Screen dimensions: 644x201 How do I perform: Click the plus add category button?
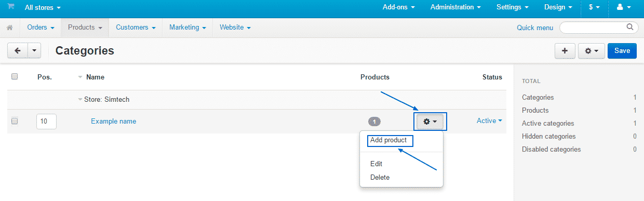(565, 51)
